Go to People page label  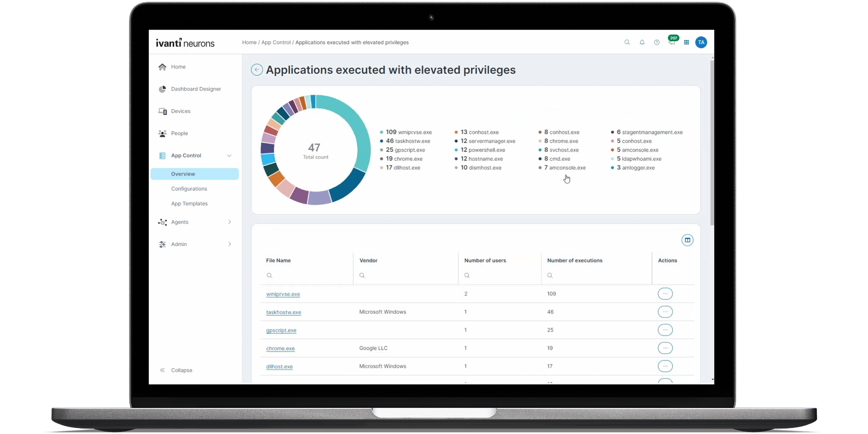(180, 133)
